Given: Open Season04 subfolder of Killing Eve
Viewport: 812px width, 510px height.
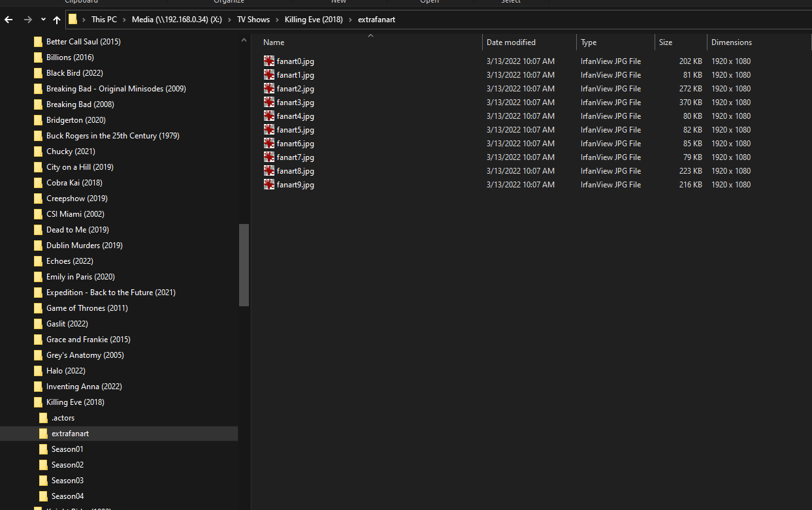Looking at the screenshot, I should (67, 496).
